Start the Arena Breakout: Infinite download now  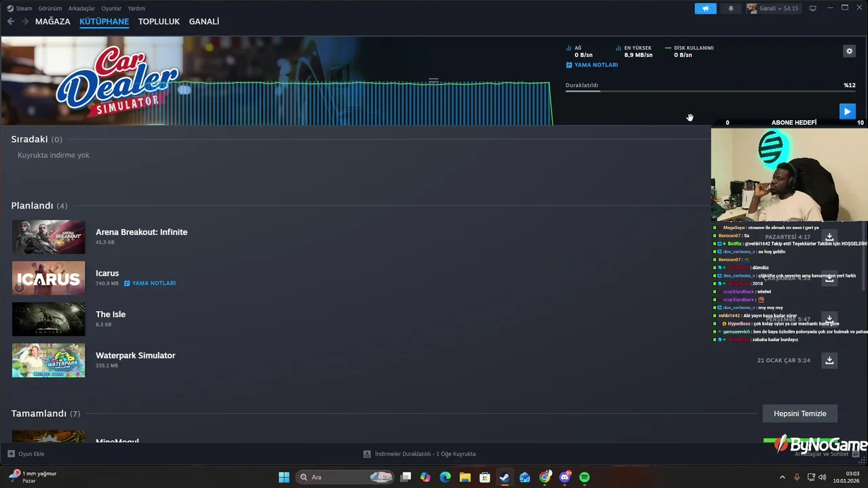[829, 237]
